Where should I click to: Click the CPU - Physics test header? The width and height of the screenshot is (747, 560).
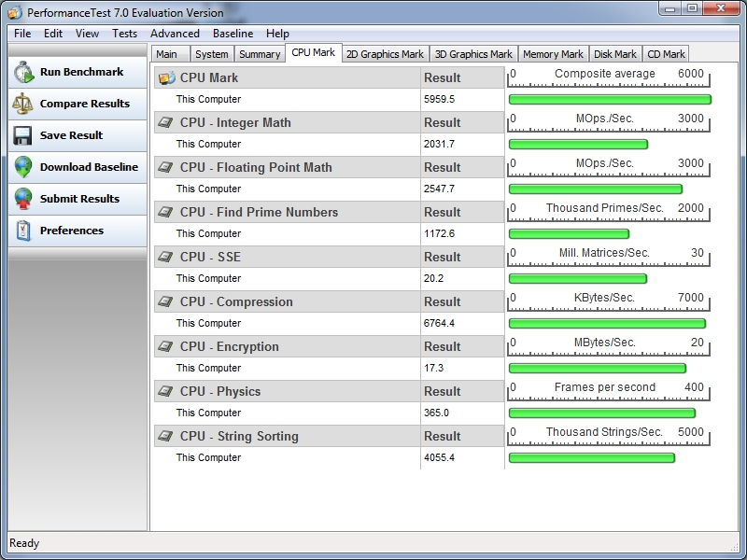click(x=288, y=391)
